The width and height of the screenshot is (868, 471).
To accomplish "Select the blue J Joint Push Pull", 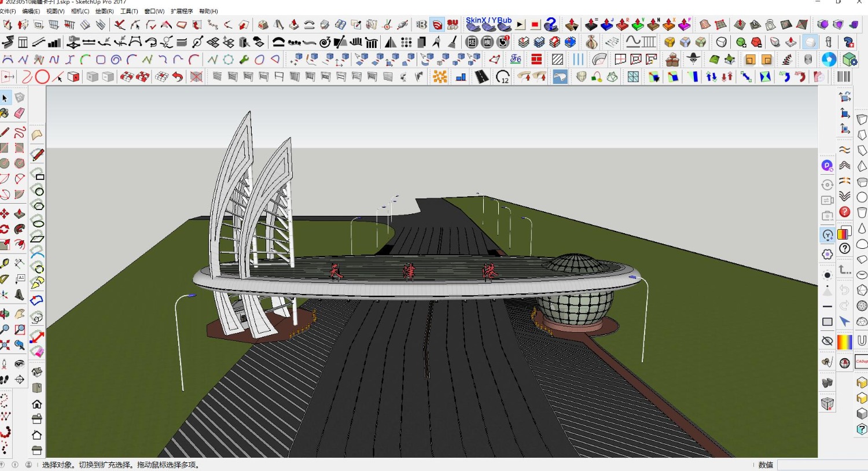I will pos(606,24).
